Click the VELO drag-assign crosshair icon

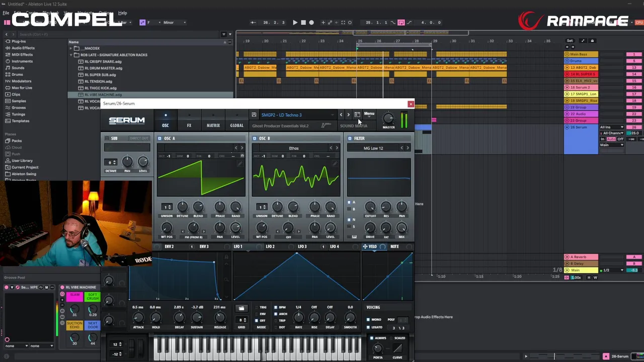coord(365,246)
